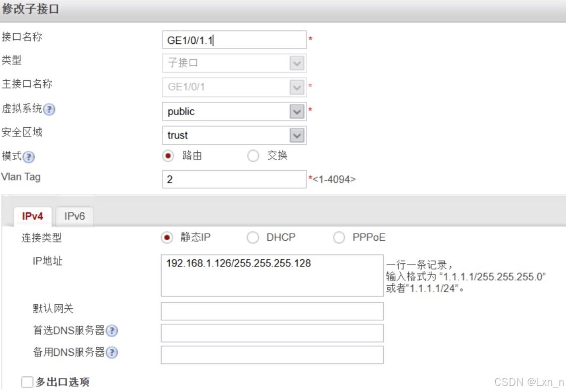Viewport: 566px width, 392px height.
Task: Expand the 安全区域 trust dropdown
Action: (x=297, y=136)
